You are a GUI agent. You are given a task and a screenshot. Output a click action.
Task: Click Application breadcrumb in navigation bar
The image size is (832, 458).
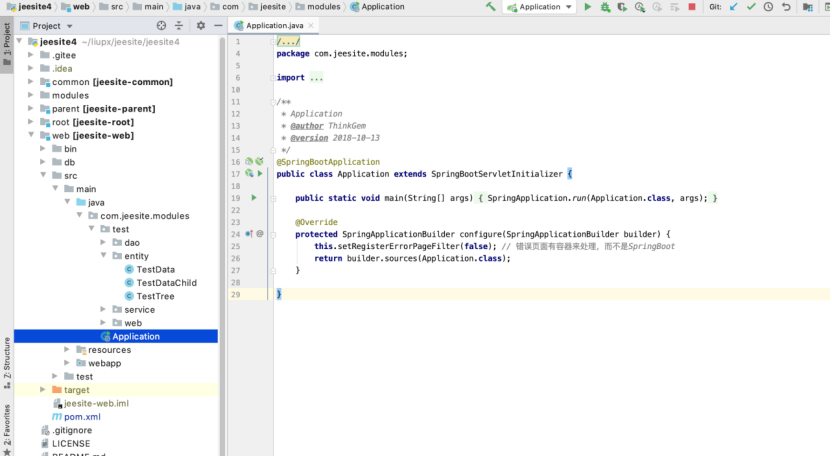click(x=377, y=7)
